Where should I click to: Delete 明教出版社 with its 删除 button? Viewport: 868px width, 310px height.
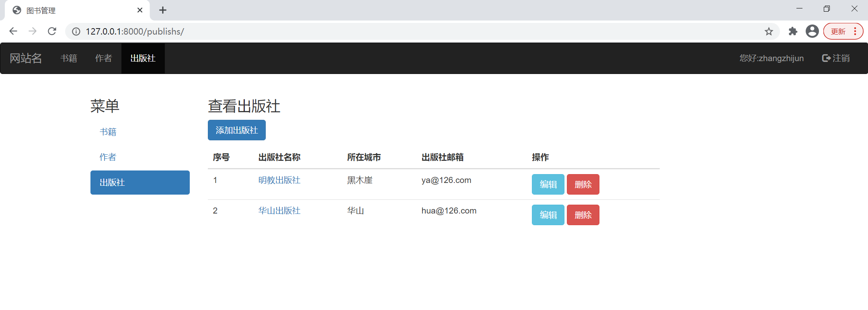click(x=583, y=185)
